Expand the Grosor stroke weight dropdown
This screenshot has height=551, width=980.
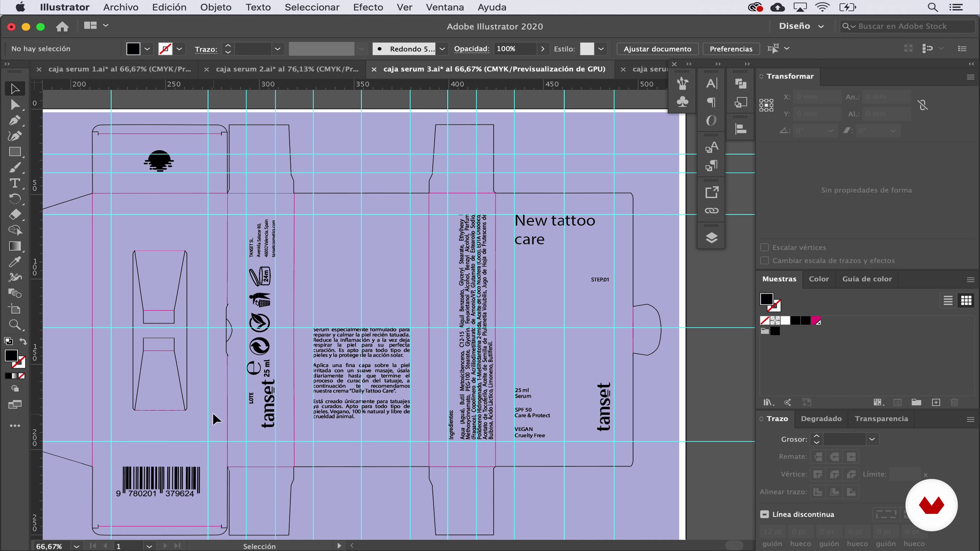point(872,439)
